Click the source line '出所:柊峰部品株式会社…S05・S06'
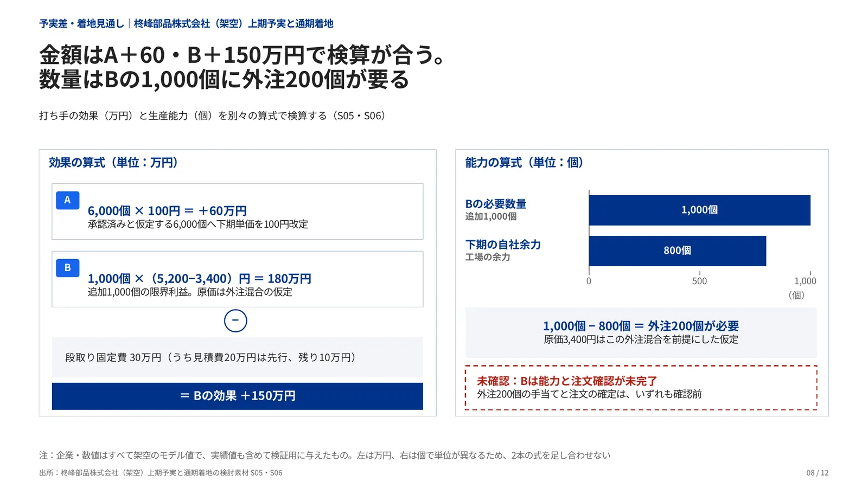 [x=161, y=473]
